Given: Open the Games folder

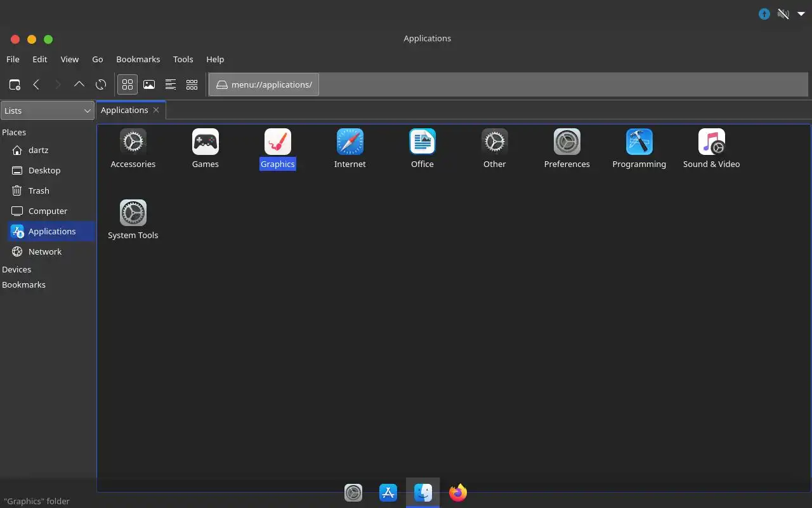Looking at the screenshot, I should click(206, 149).
